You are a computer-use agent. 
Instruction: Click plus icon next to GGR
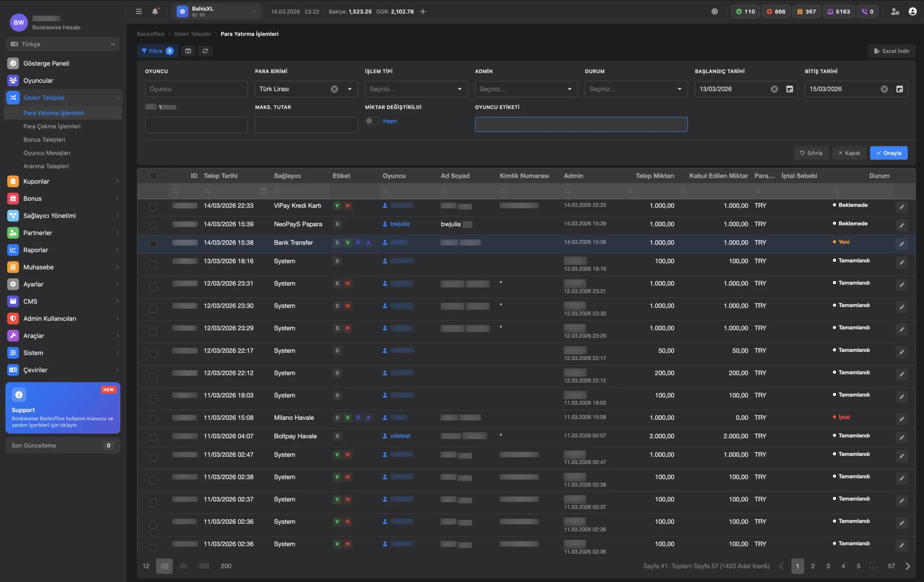click(x=423, y=12)
